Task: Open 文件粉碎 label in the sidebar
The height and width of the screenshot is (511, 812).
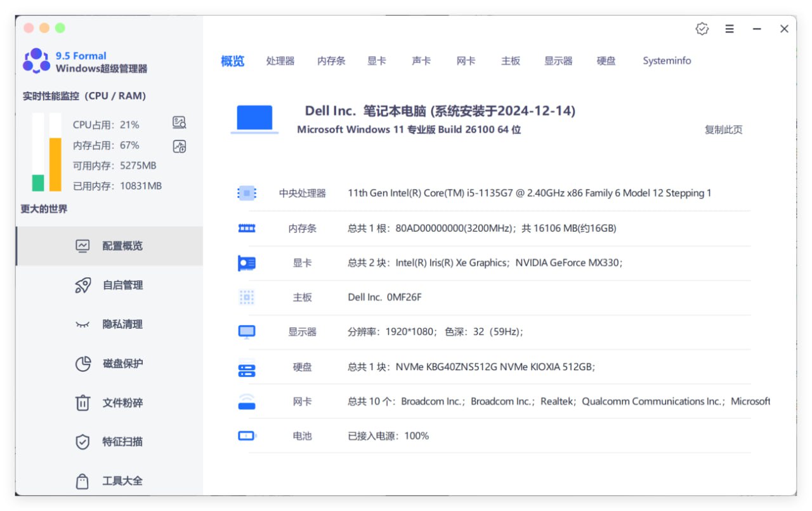Action: click(122, 402)
